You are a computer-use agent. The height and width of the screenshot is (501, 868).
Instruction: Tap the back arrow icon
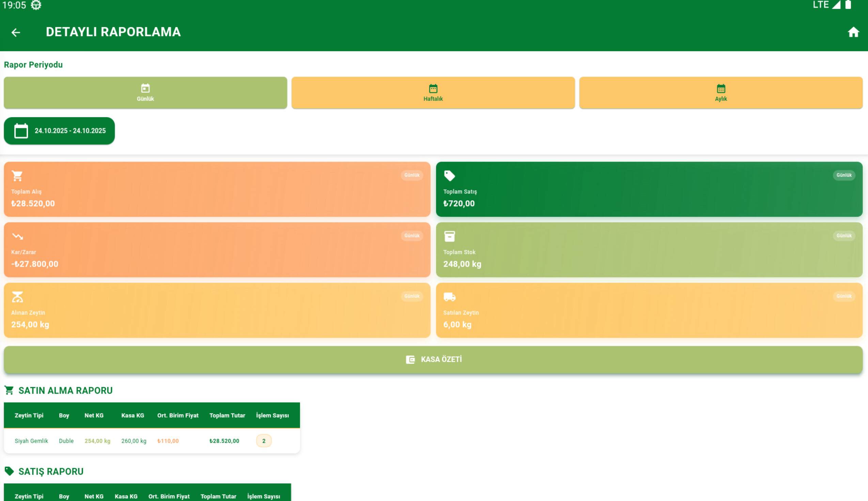16,32
